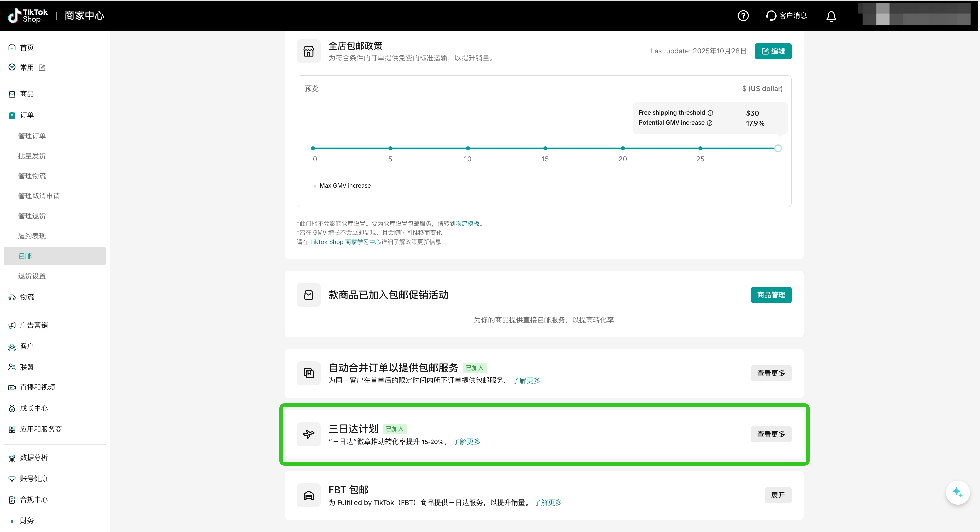Click the edit pencil icon next to 常用
The height and width of the screenshot is (532, 980).
(42, 67)
